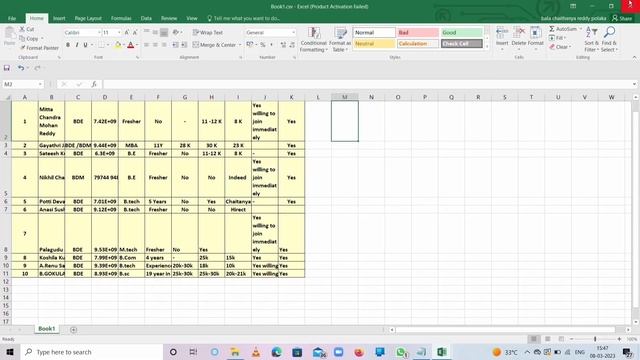Image resolution: width=640 pixels, height=360 pixels.
Task: Save workbook from quick access toolbar
Action: pyautogui.click(x=7, y=68)
